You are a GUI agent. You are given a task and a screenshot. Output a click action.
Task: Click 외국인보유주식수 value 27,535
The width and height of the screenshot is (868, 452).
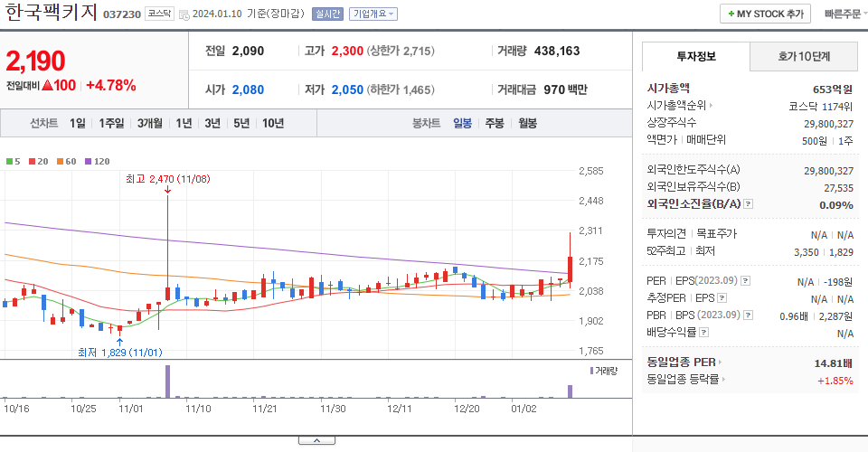pyautogui.click(x=839, y=188)
